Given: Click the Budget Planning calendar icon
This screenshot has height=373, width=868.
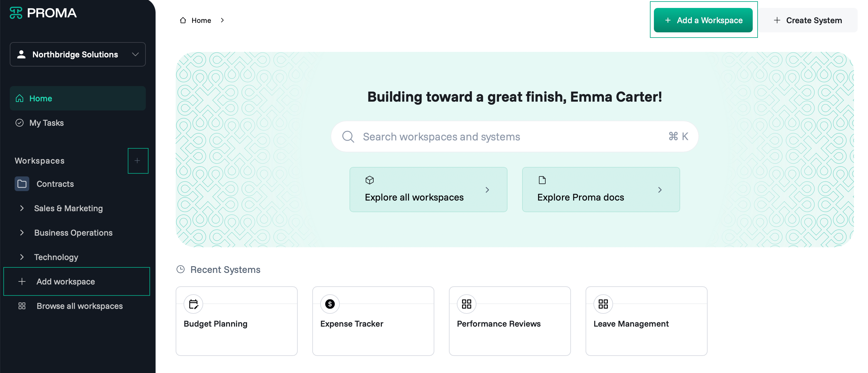Looking at the screenshot, I should (193, 304).
